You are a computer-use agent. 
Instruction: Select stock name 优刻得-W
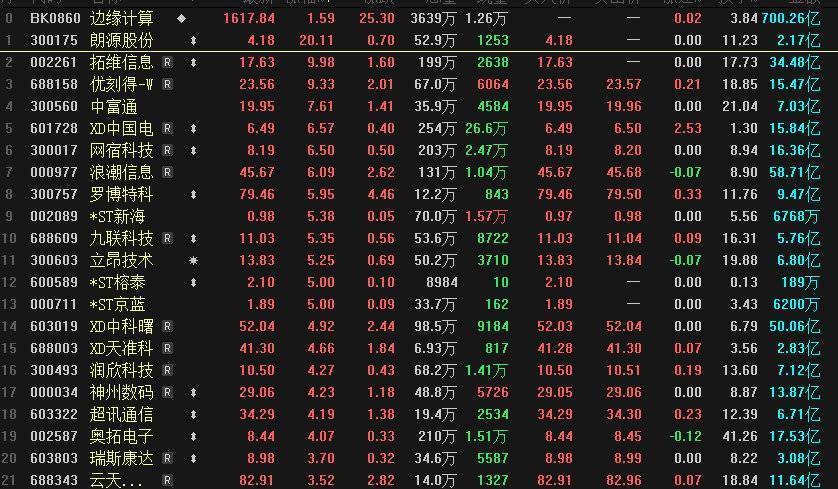(x=121, y=84)
